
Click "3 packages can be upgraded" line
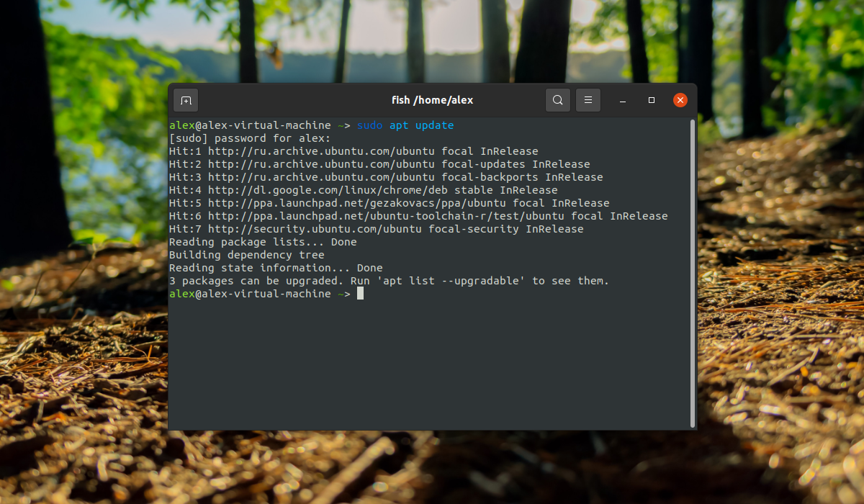pyautogui.click(x=390, y=281)
